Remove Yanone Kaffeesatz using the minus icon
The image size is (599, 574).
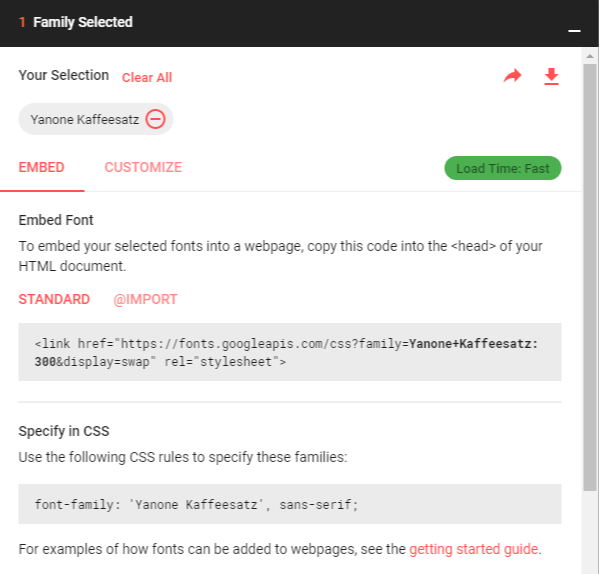coord(155,119)
